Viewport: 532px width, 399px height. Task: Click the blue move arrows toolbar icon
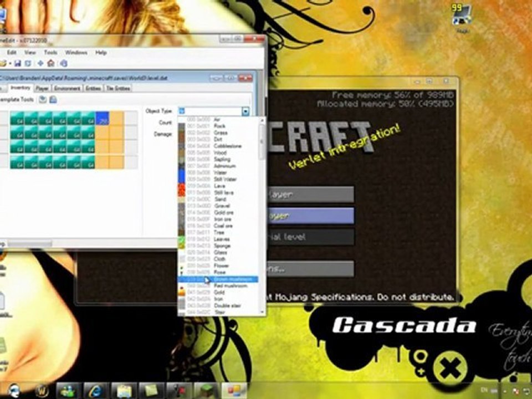(x=40, y=63)
